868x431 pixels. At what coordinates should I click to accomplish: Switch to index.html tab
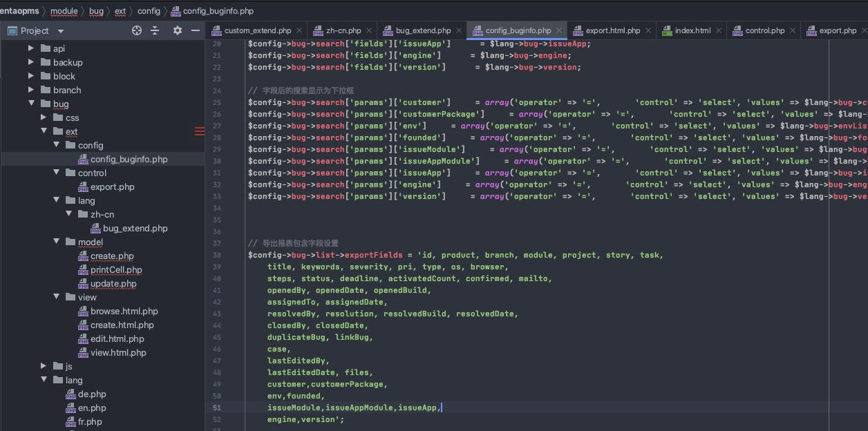click(x=692, y=30)
